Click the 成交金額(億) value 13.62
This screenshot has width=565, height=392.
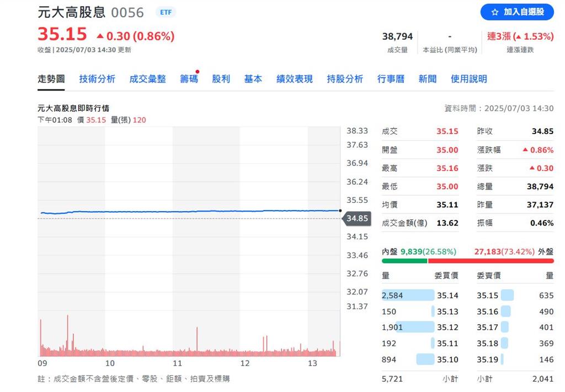pyautogui.click(x=447, y=223)
